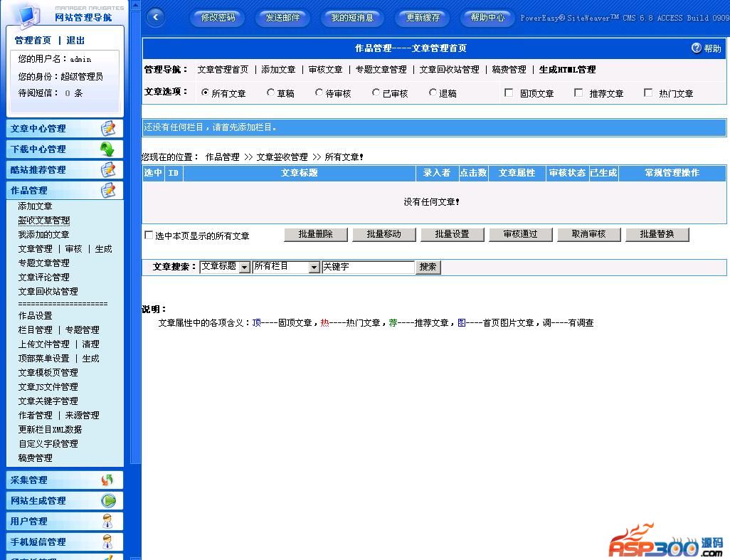The width and height of the screenshot is (730, 560).
Task: Open 专题文章管理 link in navigation bar
Action: (x=381, y=69)
